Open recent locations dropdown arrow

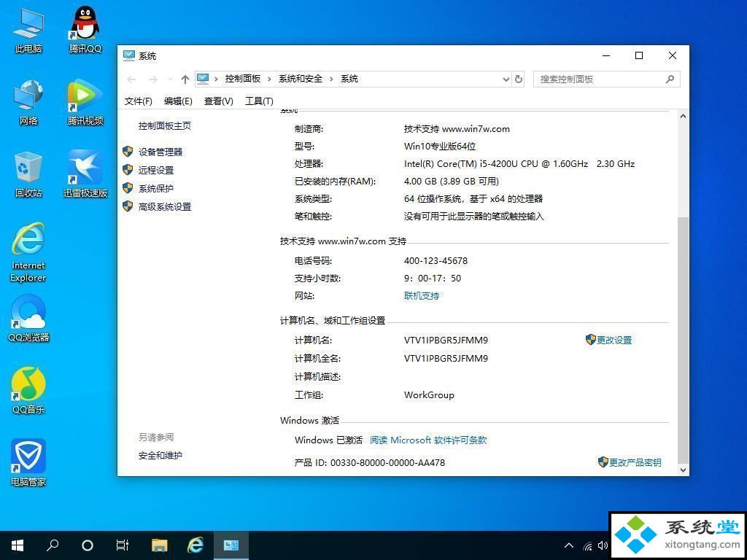[x=169, y=79]
